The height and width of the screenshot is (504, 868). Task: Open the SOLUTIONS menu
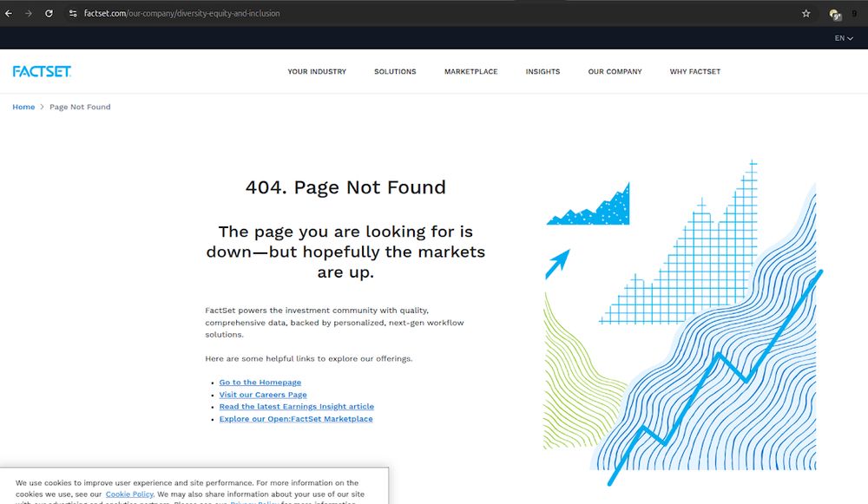click(x=395, y=72)
